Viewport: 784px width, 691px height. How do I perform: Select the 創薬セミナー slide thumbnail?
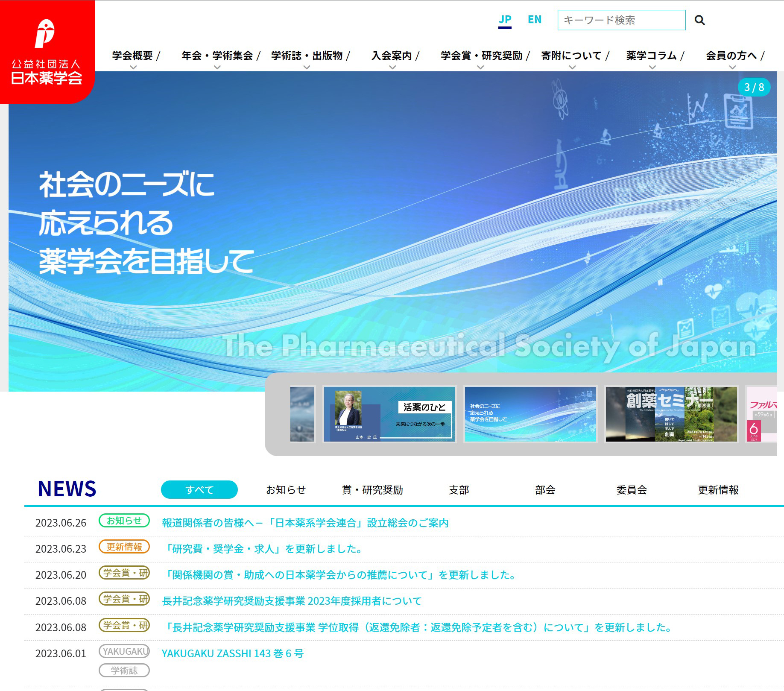click(x=671, y=414)
